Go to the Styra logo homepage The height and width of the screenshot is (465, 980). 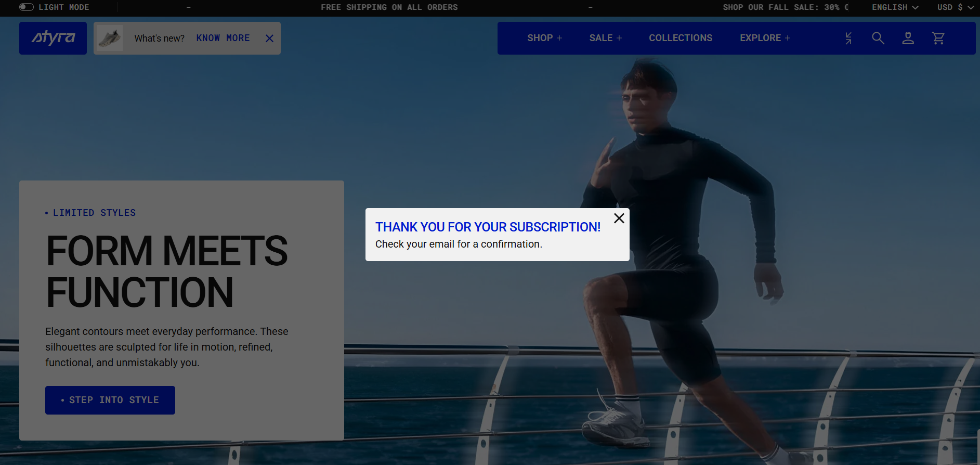coord(53,38)
